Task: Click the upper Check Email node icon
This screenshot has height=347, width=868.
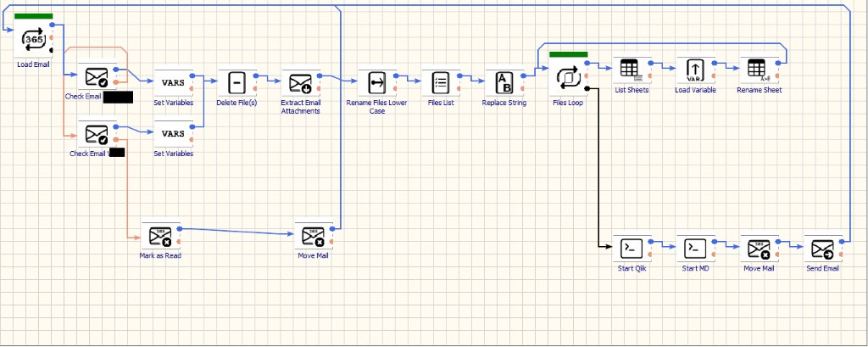Action: 97,77
